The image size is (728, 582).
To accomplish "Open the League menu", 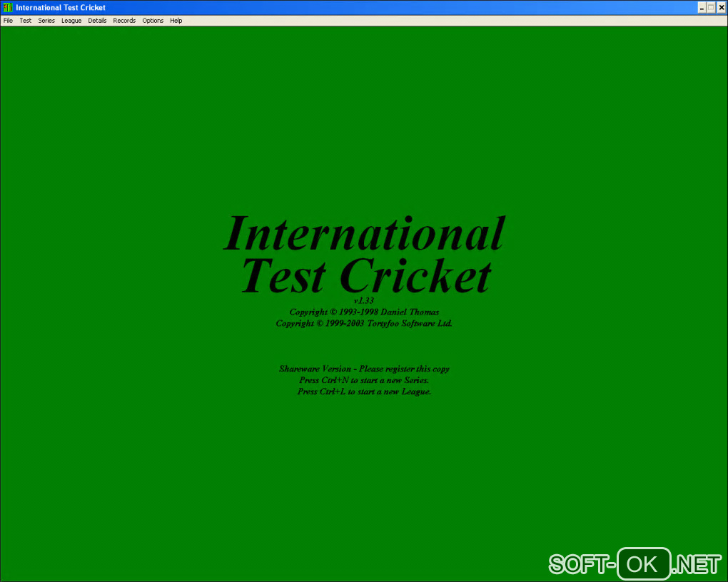I will click(x=71, y=21).
